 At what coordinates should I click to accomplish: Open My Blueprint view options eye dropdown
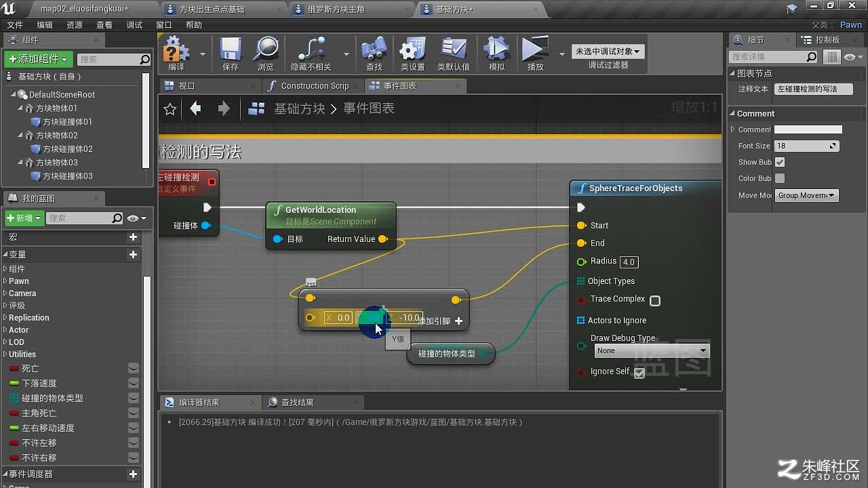coord(136,218)
